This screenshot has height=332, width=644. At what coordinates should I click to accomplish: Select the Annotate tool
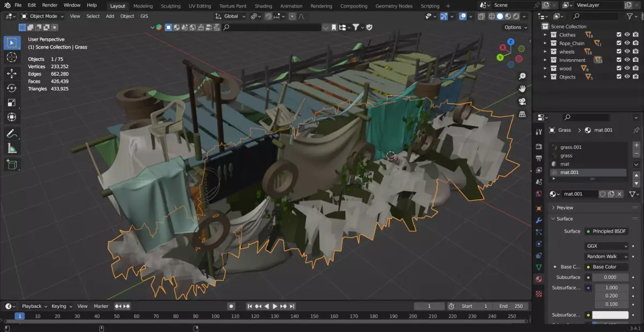coord(12,134)
